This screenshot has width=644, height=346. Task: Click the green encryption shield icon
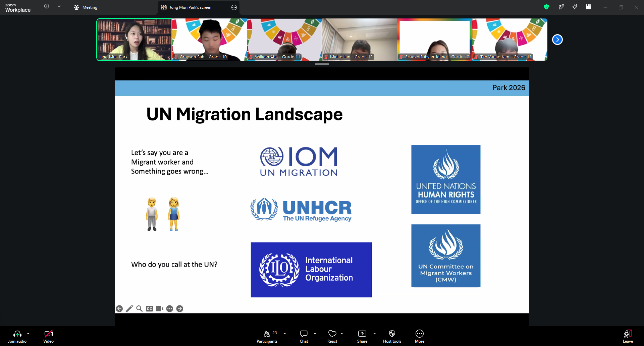546,7
